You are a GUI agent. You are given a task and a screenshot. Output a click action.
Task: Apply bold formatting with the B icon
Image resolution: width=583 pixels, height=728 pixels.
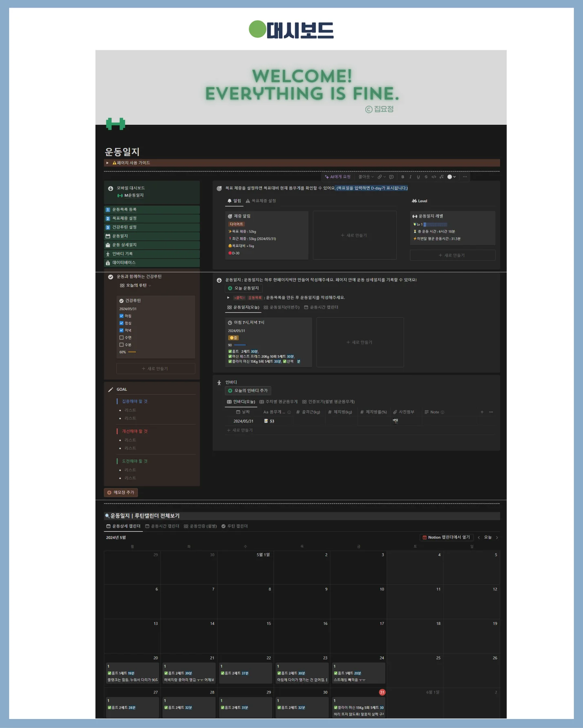[403, 177]
